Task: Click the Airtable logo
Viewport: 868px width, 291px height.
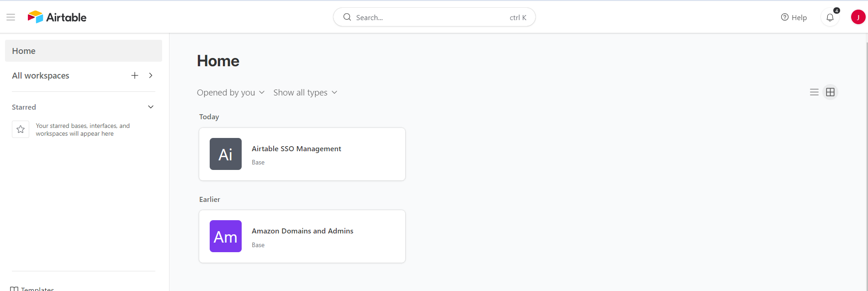Action: [x=57, y=17]
